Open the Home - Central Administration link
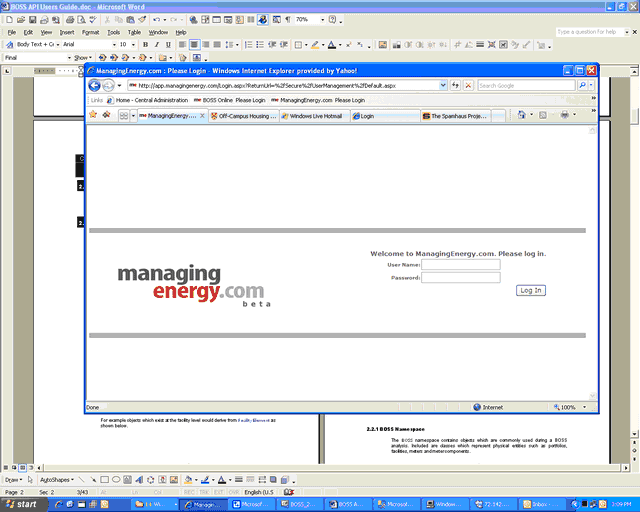 click(x=147, y=100)
